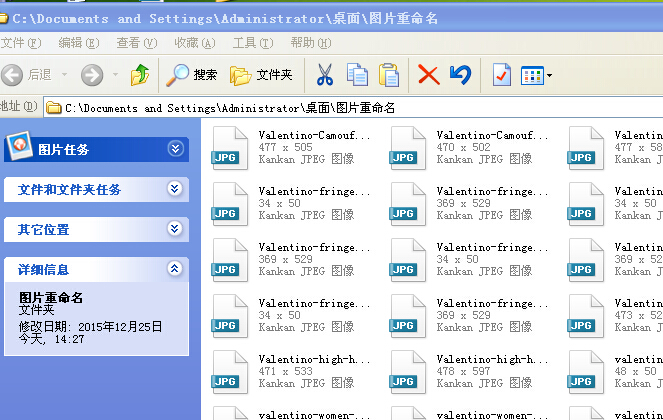Image resolution: width=663 pixels, height=420 pixels.
Task: Click the Cut scissors icon
Action: pos(325,75)
